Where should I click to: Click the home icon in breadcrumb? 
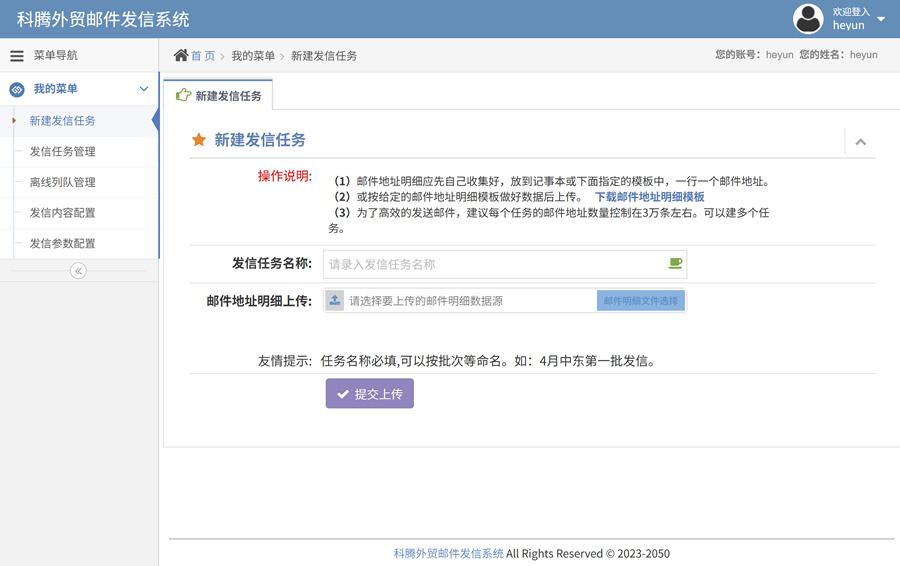[181, 56]
